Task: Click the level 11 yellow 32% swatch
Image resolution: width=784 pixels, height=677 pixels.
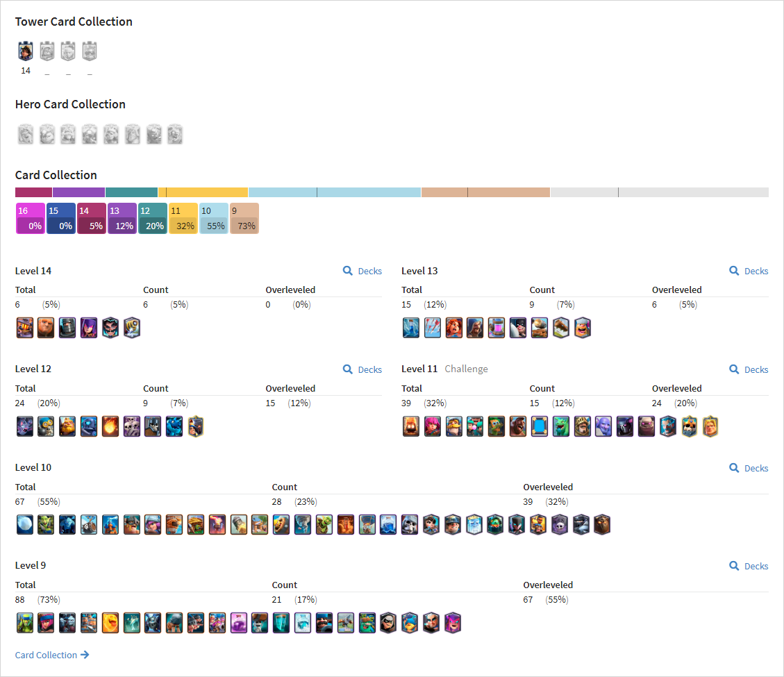Action: 183,219
